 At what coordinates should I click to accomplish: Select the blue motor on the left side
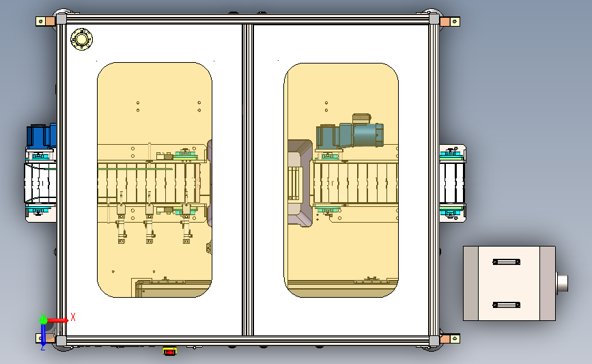coord(41,135)
